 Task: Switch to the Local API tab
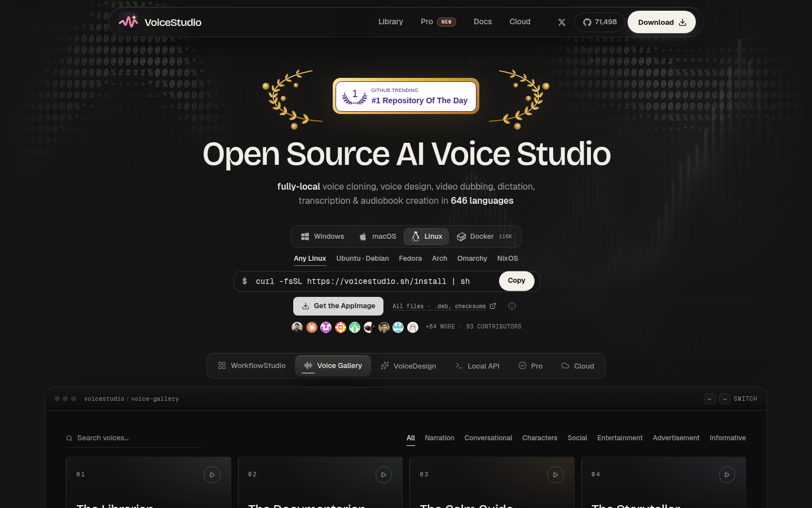click(477, 366)
